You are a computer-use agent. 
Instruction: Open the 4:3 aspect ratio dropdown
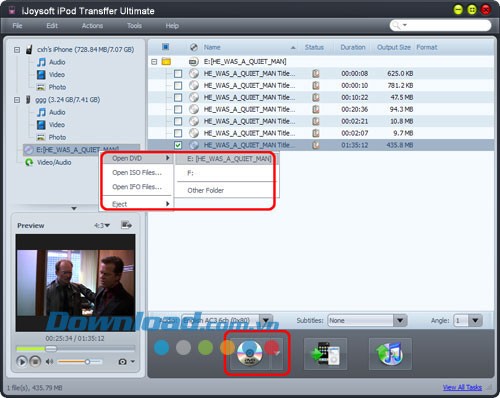tap(102, 225)
